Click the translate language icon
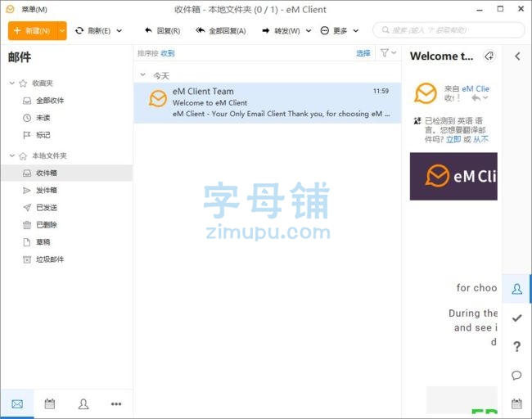Viewport: 532px width, 419px height. pyautogui.click(x=417, y=121)
